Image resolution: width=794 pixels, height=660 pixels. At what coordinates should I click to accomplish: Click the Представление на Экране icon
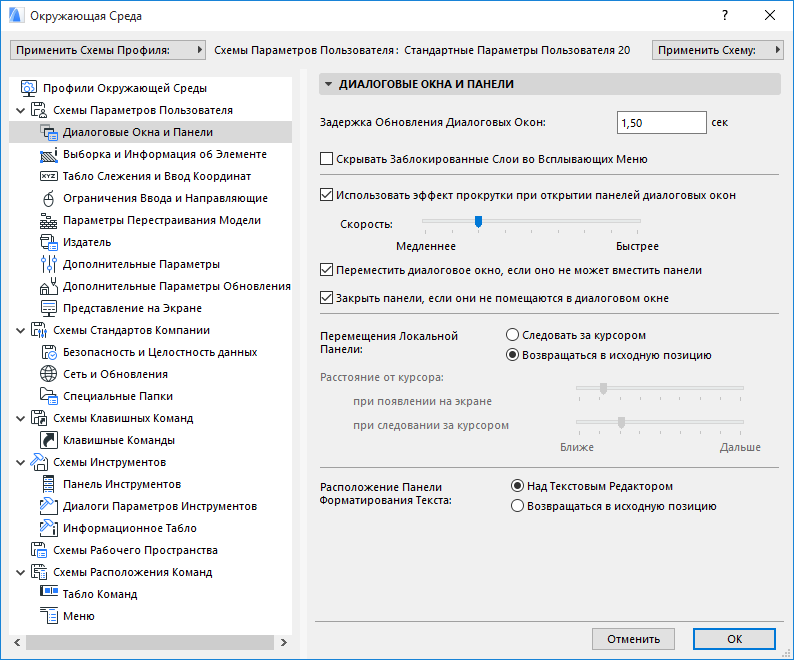[x=49, y=308]
